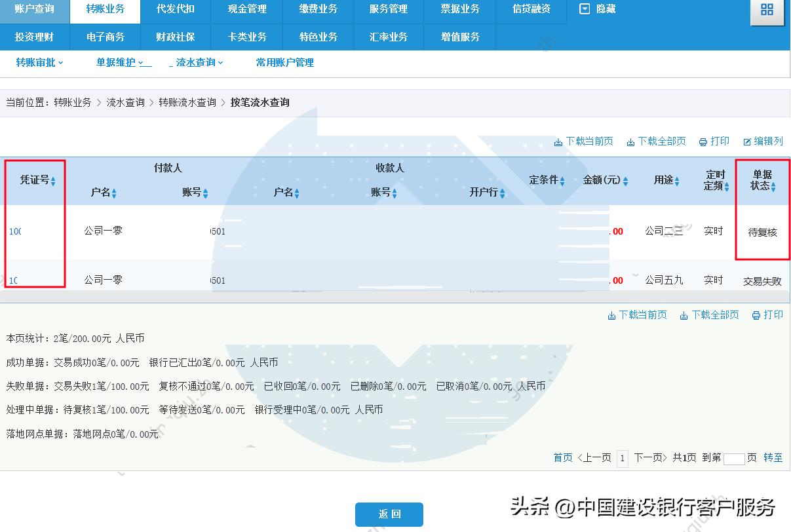The height and width of the screenshot is (532, 791).
Task: Select the 打印 print icon above the table
Action: 714,141
